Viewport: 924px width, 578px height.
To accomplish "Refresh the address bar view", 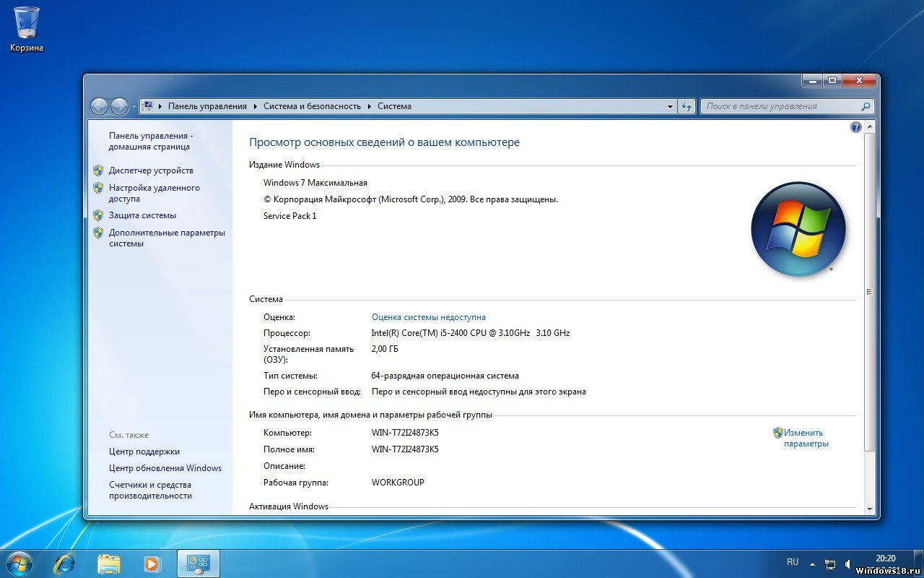I will 687,106.
